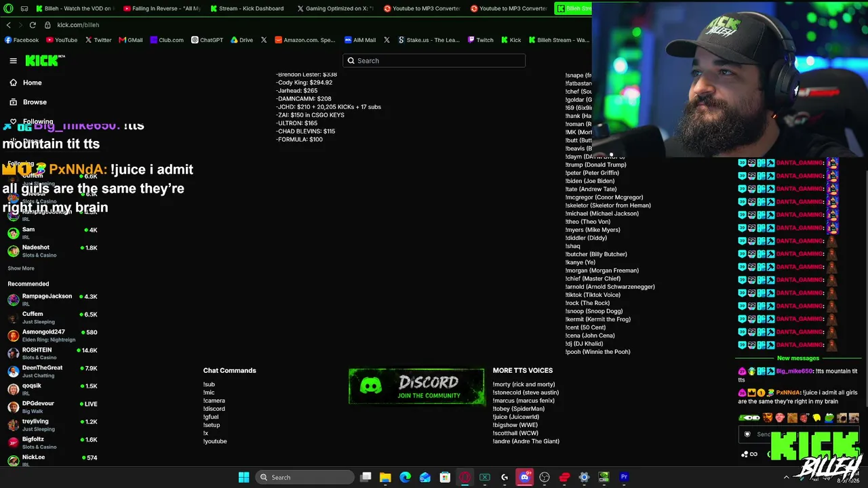Viewport: 868px width, 488px height.
Task: Open the Bigfoltz channel avatar
Action: [13, 443]
